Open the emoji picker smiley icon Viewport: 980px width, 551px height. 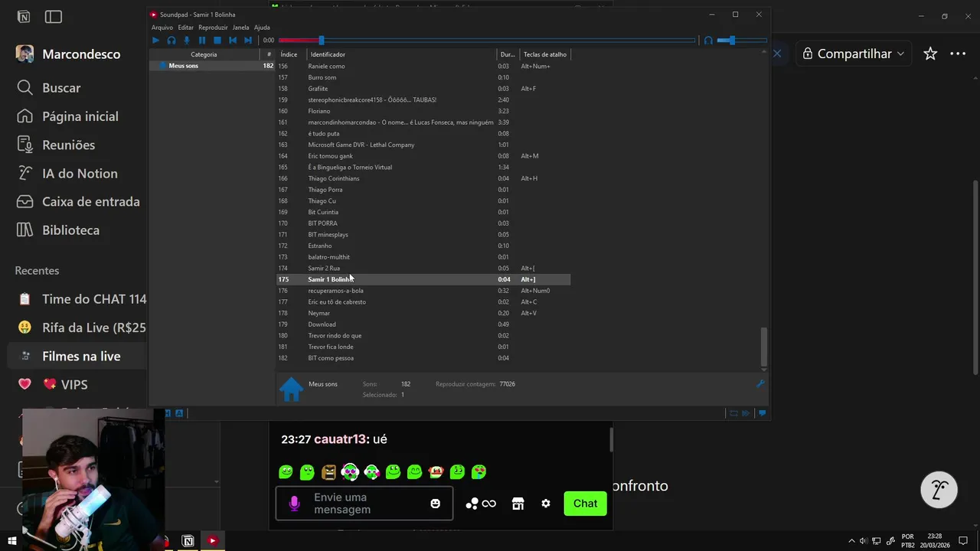tap(436, 504)
